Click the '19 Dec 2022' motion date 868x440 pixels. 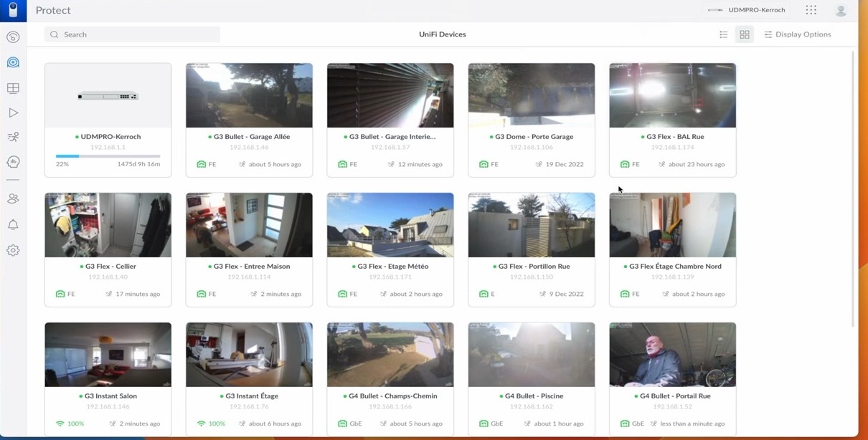pyautogui.click(x=565, y=164)
